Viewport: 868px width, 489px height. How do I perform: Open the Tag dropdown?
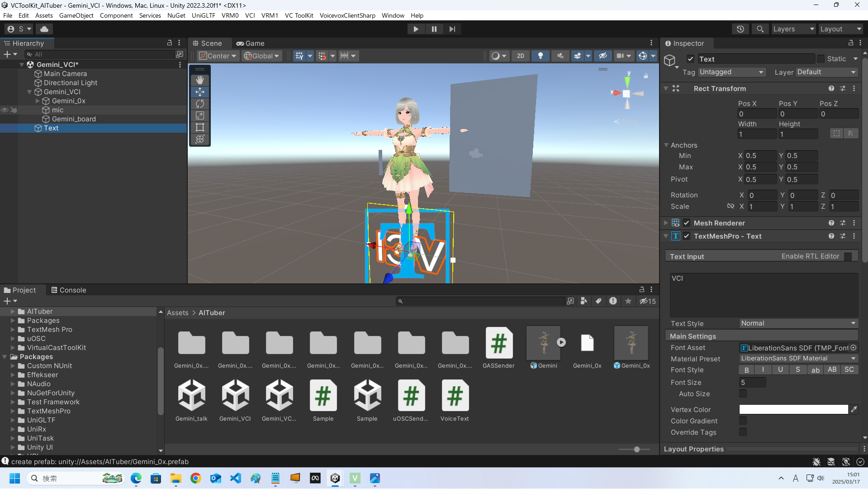[732, 72]
